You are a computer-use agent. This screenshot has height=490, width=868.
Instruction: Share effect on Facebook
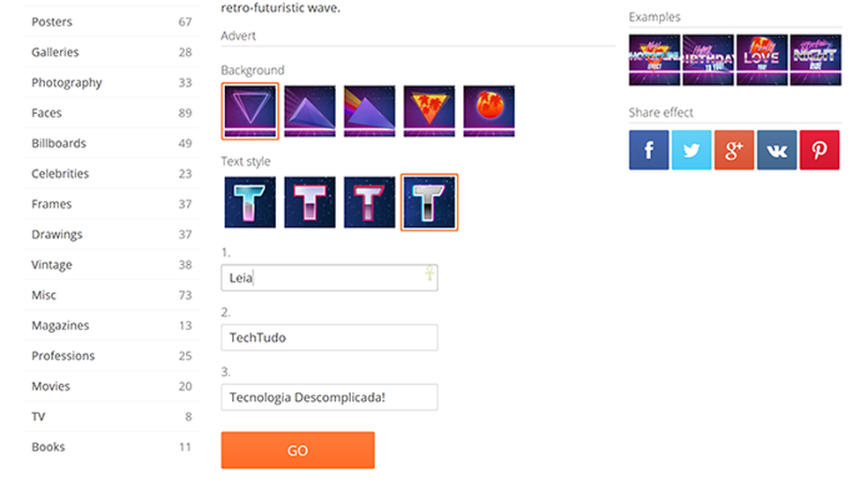(648, 150)
